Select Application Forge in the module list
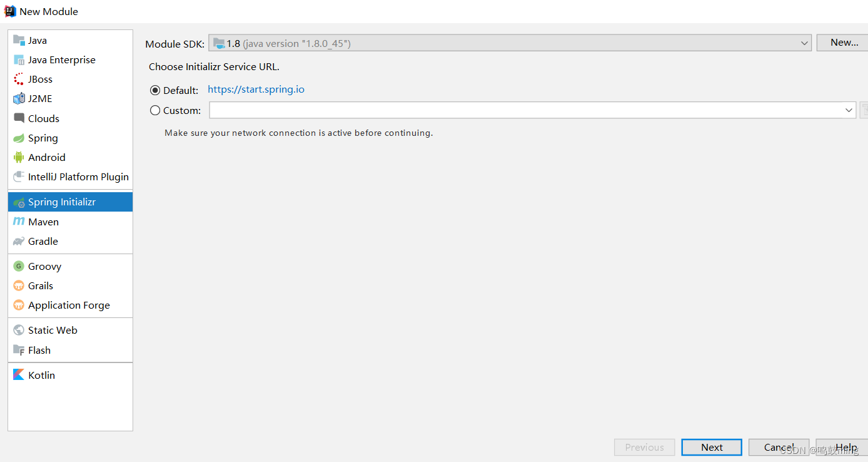 (x=70, y=305)
